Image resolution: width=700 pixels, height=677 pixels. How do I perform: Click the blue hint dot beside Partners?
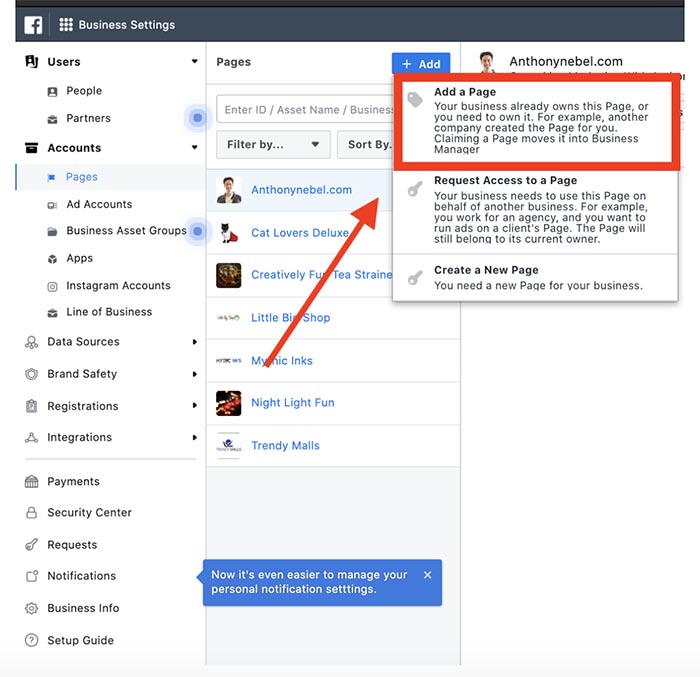click(x=197, y=118)
